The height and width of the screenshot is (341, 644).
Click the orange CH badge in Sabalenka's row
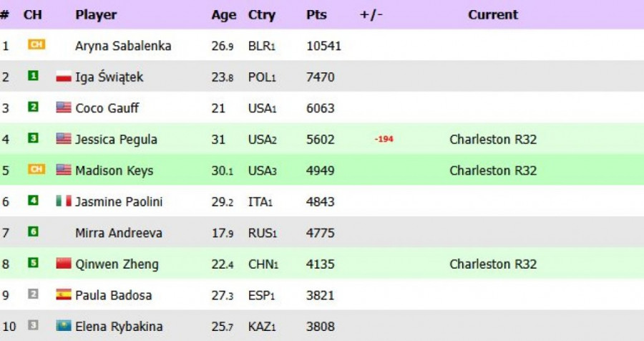[36, 44]
